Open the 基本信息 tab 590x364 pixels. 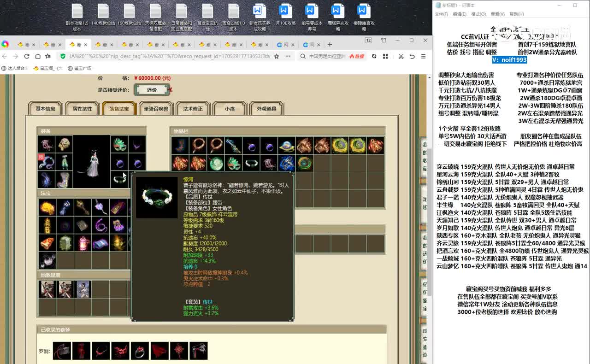coord(45,109)
